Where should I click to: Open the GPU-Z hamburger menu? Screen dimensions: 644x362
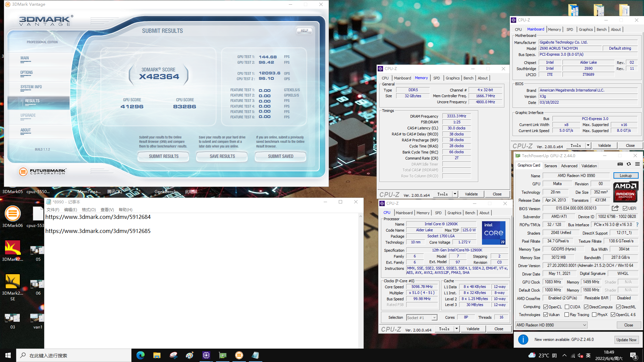637,164
